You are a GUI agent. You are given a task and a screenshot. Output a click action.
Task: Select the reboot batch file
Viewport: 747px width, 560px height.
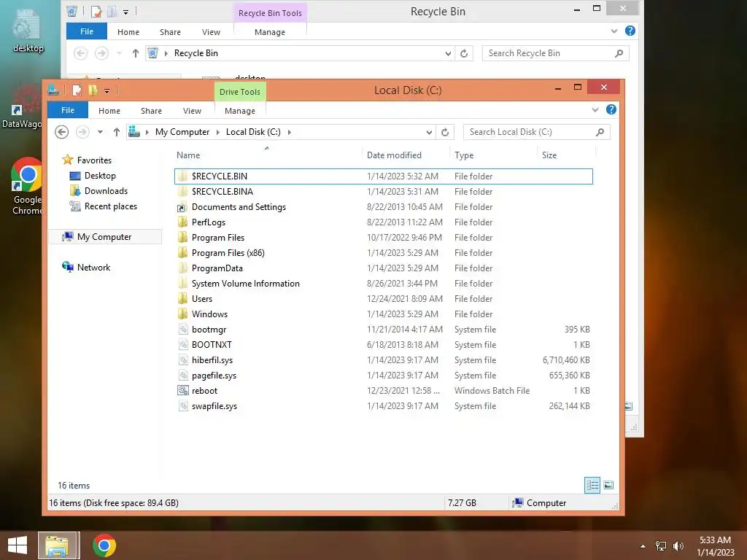pyautogui.click(x=204, y=391)
